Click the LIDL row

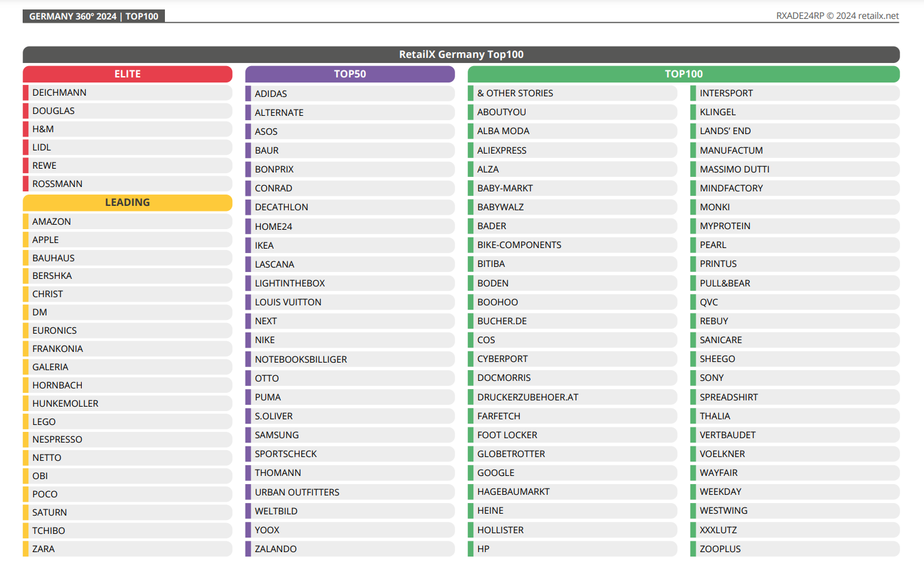coord(127,147)
